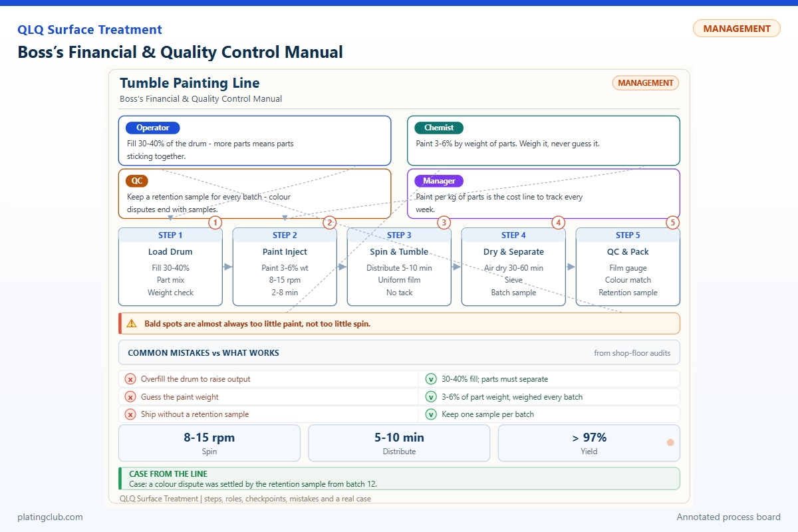Click the red X icon beside Overfill the drum
Viewport: 798px width, 532px height.
pos(131,379)
